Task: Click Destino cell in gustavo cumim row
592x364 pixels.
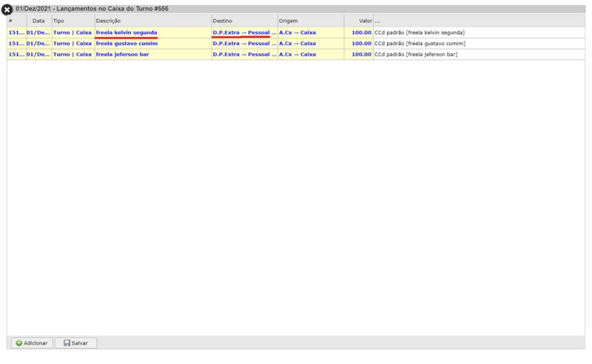Action: tap(245, 44)
